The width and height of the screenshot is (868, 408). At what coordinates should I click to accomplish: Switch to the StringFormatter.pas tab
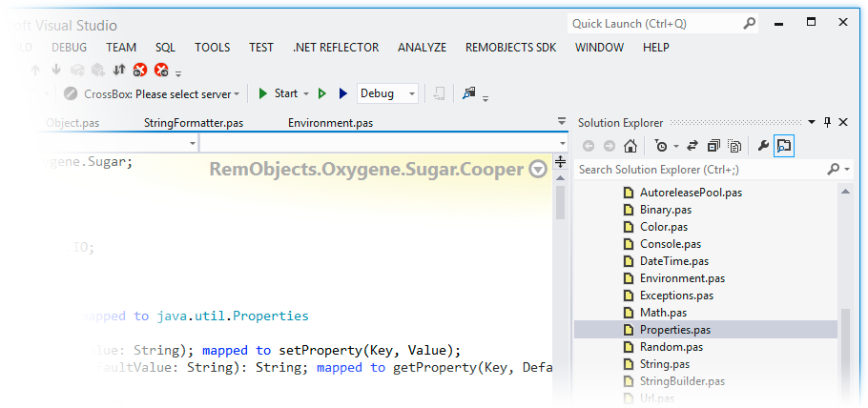click(x=193, y=123)
